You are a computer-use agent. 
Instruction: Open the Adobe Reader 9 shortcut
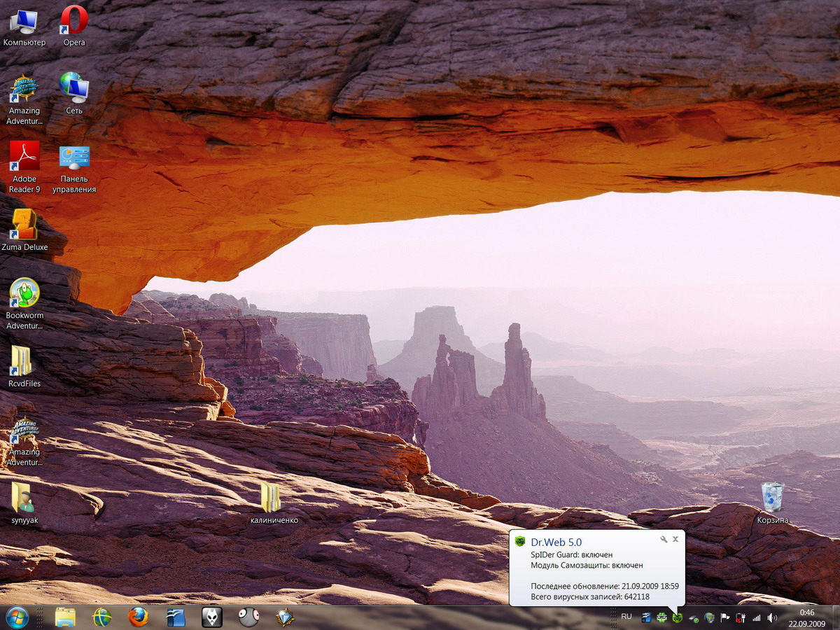coord(24,157)
